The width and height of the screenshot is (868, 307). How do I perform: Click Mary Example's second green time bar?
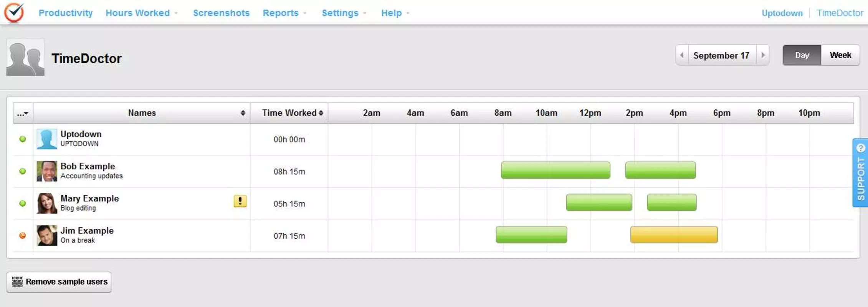672,203
